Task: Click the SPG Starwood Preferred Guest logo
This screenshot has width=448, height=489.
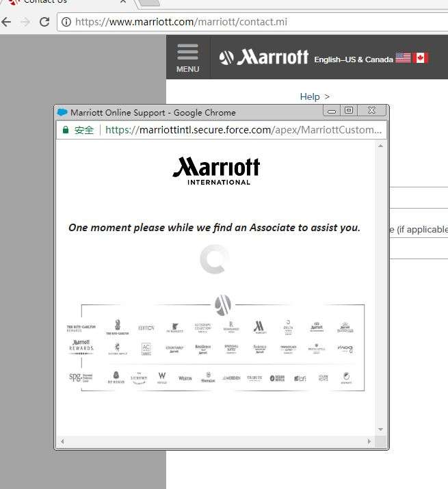Action: click(81, 378)
